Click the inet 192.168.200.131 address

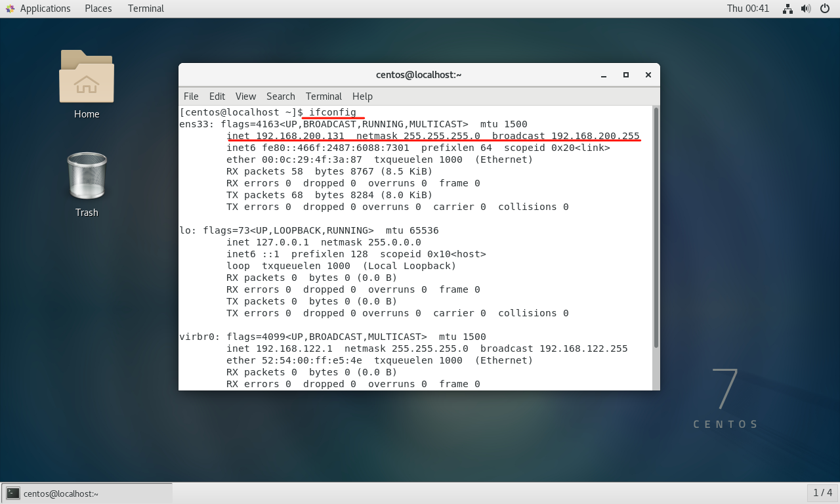coord(285,136)
